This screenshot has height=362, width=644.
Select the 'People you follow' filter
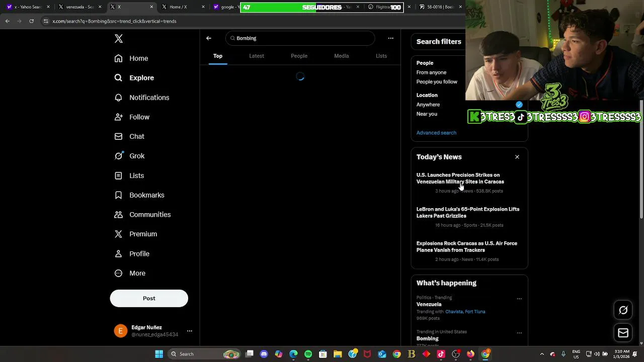[x=437, y=82]
